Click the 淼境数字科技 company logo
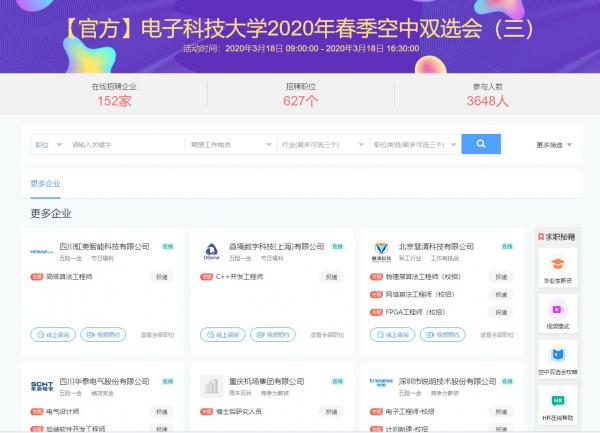 tap(211, 251)
